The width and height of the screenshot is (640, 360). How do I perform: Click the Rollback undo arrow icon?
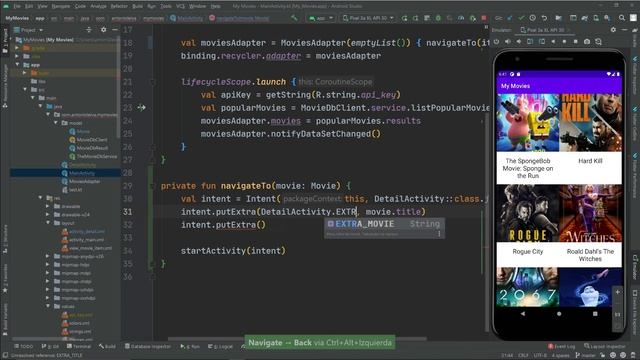(x=544, y=18)
